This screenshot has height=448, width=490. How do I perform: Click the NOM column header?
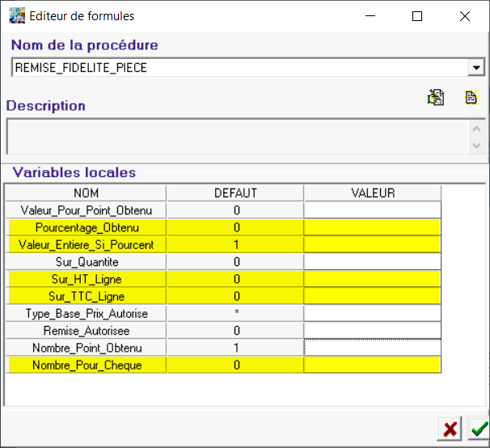pyautogui.click(x=86, y=193)
